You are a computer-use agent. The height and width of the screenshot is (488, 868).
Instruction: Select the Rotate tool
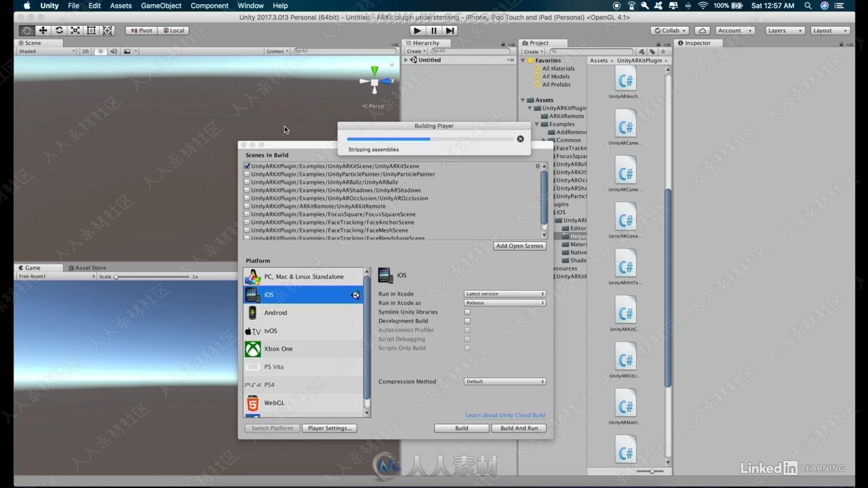click(x=59, y=30)
